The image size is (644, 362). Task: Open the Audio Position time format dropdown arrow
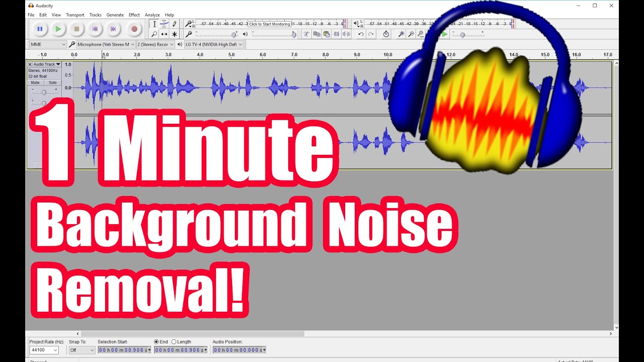[x=264, y=350]
